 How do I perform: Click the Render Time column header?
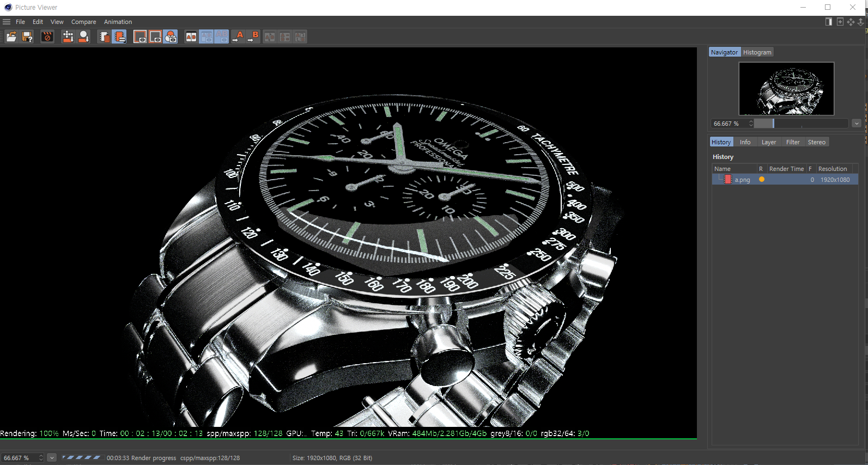click(786, 169)
